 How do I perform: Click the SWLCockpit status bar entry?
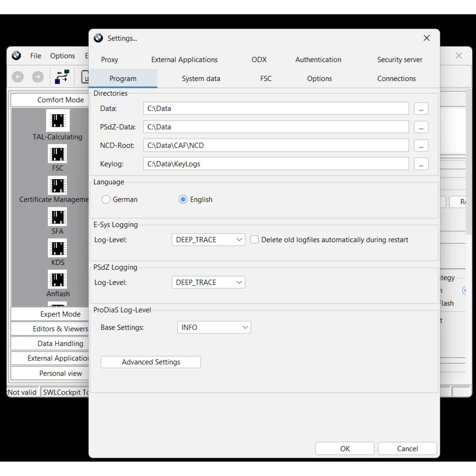(65, 392)
